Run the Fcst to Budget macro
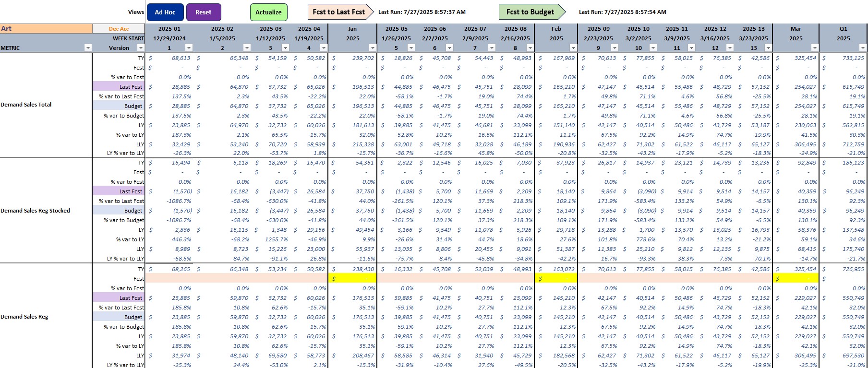868x368 pixels. [532, 12]
